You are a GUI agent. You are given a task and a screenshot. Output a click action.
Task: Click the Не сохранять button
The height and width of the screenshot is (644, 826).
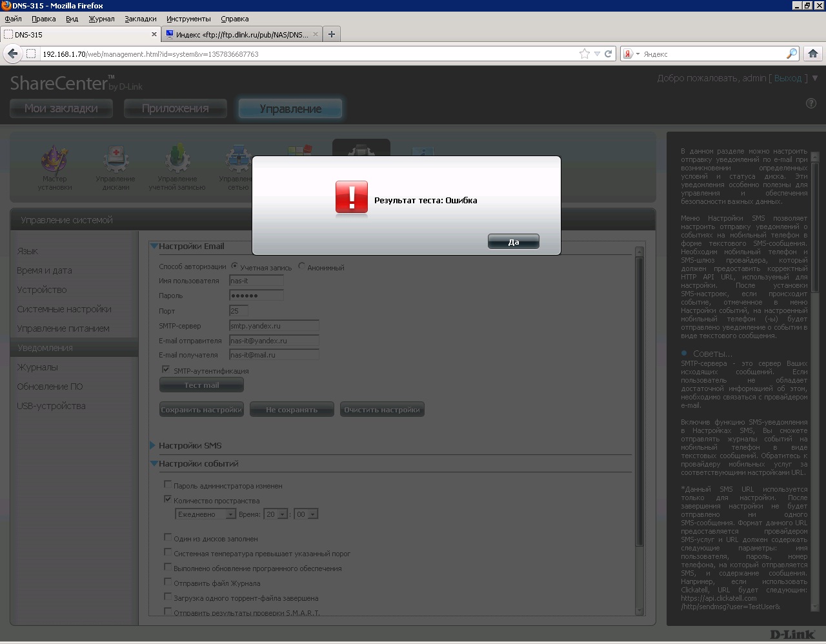(292, 410)
